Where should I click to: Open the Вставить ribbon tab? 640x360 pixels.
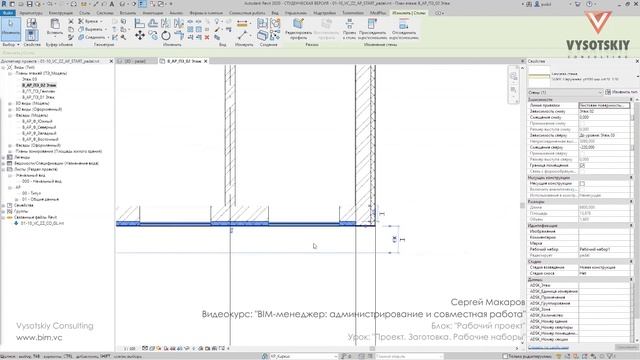tap(128, 13)
